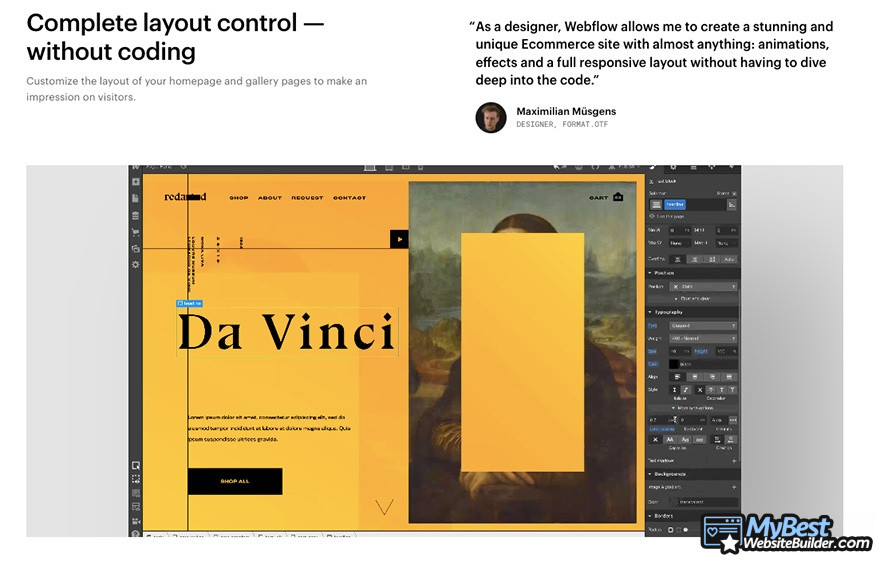
Task: Open the CMS collections database icon
Action: click(x=136, y=215)
